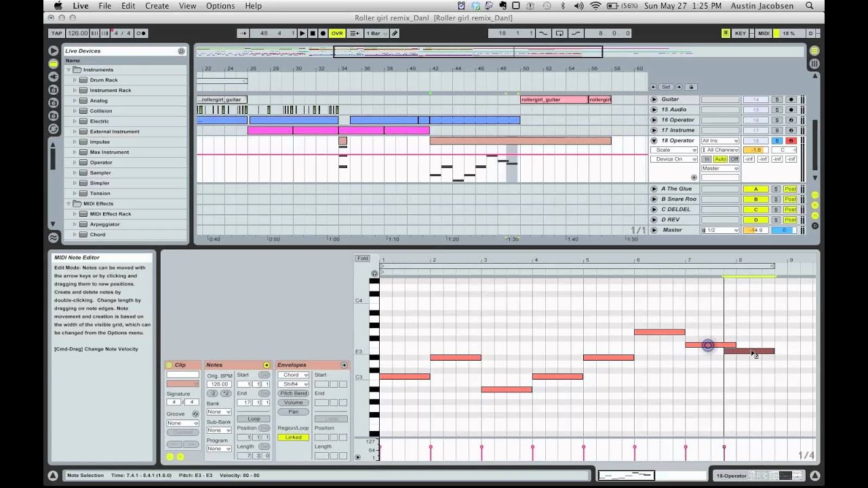This screenshot has height=488, width=868.
Task: Collapse the Instruments folder
Action: [68, 70]
